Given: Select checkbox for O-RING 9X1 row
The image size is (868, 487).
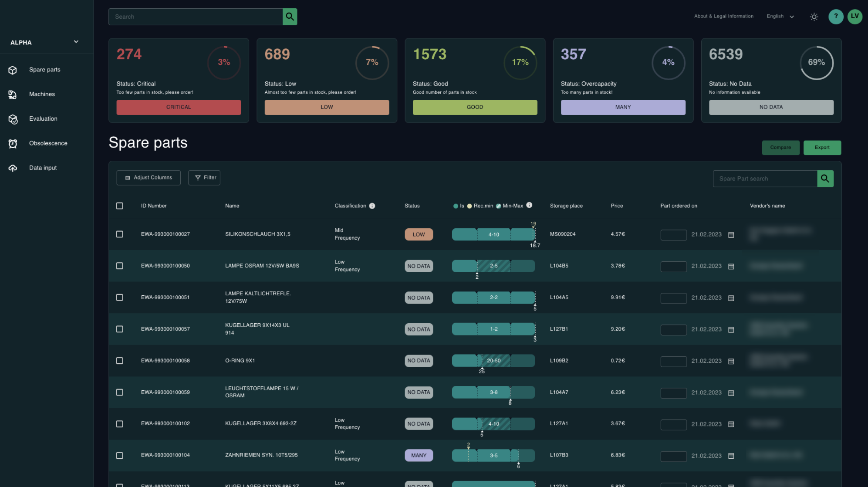Looking at the screenshot, I should click(x=120, y=361).
